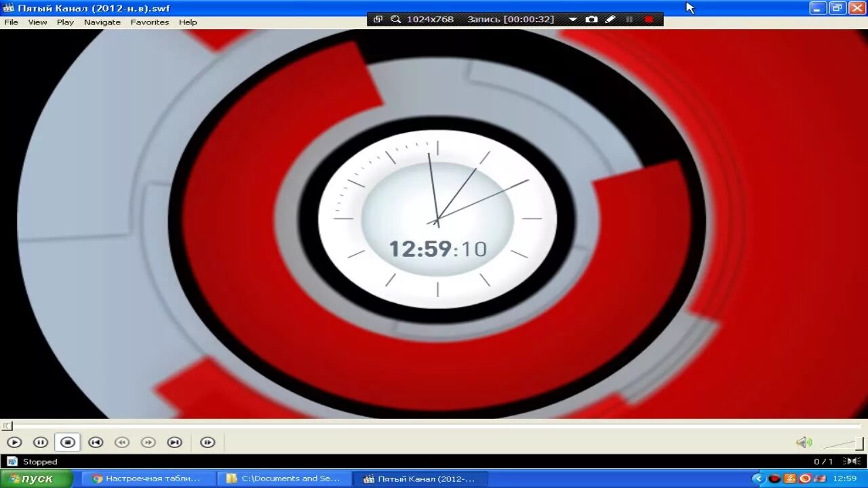
Task: Open the Favorites menu
Action: tap(150, 22)
